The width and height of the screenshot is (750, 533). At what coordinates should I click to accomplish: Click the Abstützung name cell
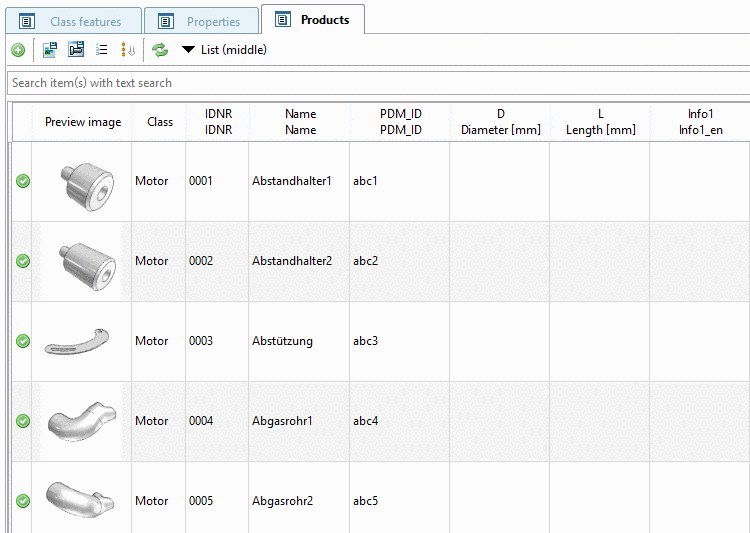(x=299, y=341)
